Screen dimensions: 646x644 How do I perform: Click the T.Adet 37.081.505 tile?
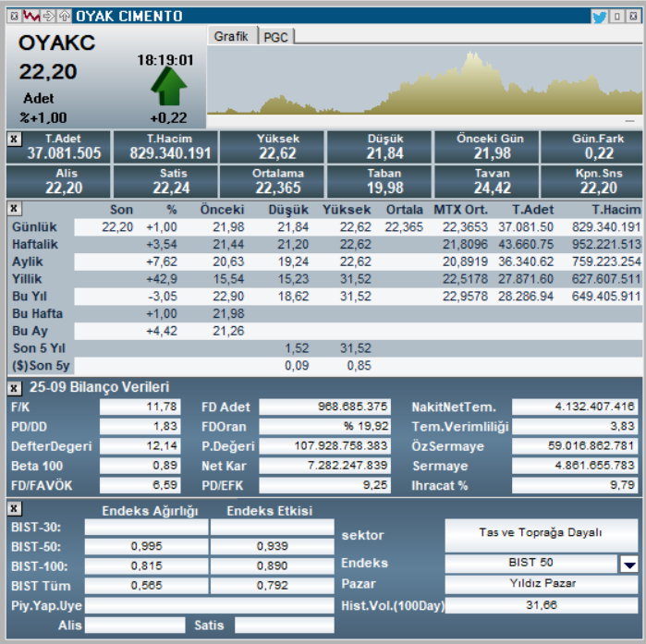click(58, 147)
